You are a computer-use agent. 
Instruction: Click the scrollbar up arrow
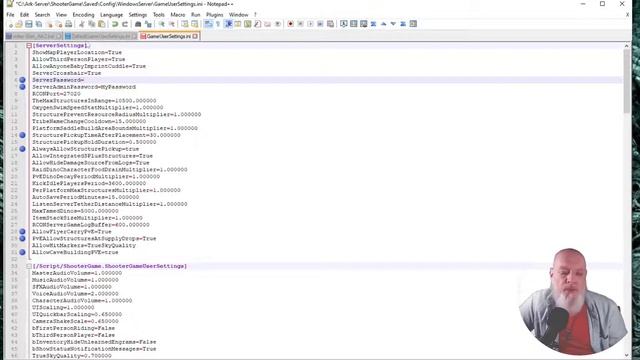(627, 46)
